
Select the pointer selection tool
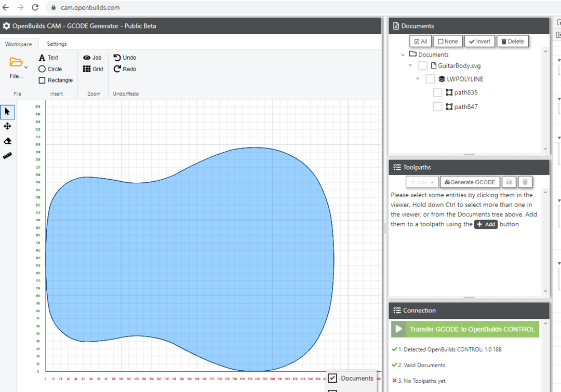click(7, 112)
